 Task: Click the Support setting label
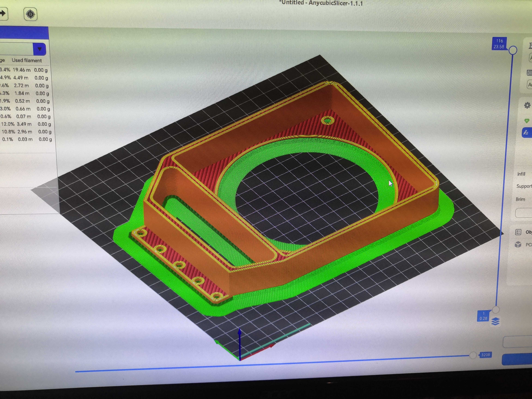pos(524,186)
